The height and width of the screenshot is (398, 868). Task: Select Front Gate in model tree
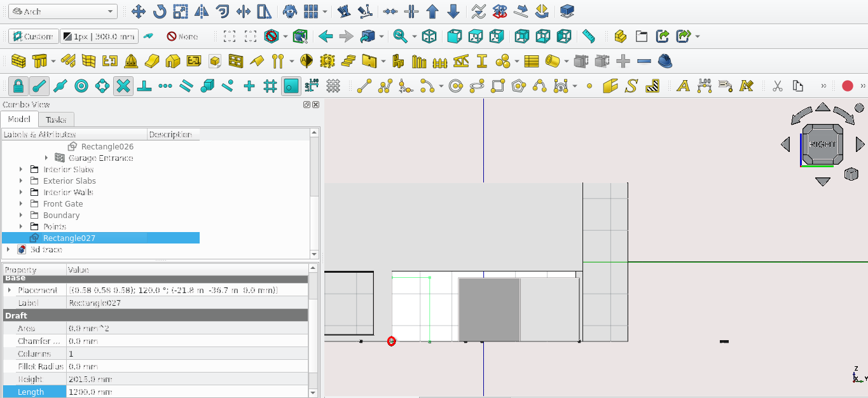[63, 204]
